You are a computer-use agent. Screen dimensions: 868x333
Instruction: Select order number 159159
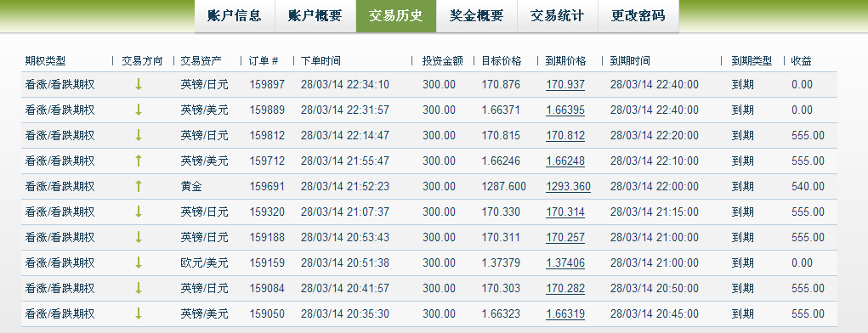coord(267,262)
